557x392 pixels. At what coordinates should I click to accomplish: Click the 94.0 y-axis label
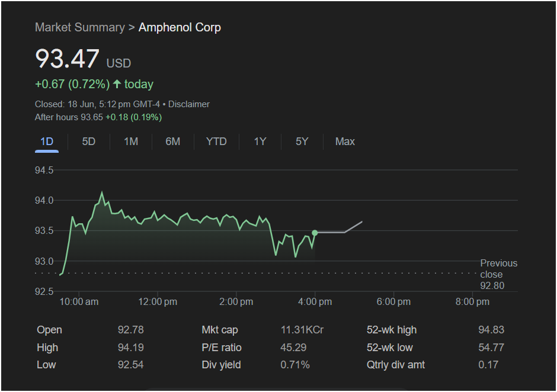point(44,201)
